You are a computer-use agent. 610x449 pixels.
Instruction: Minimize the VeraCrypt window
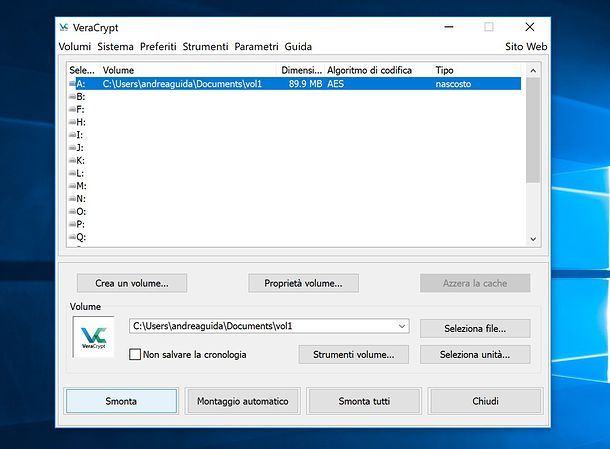pyautogui.click(x=449, y=27)
